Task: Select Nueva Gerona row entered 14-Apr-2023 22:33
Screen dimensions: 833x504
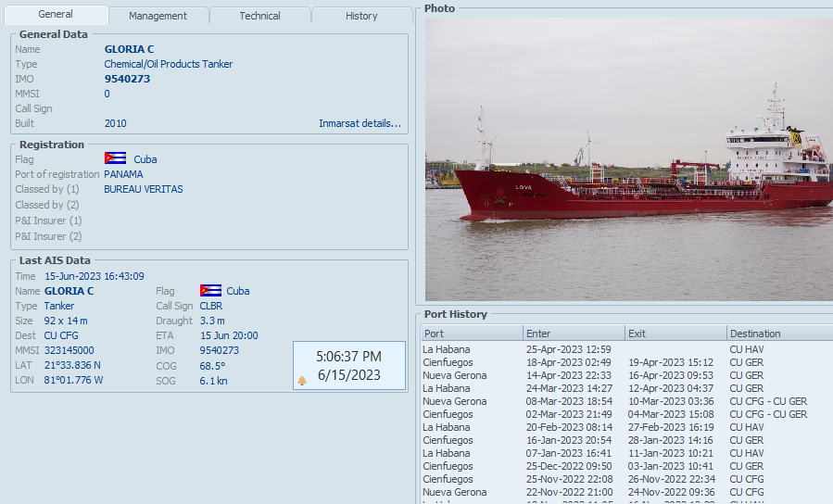Action: [627, 375]
